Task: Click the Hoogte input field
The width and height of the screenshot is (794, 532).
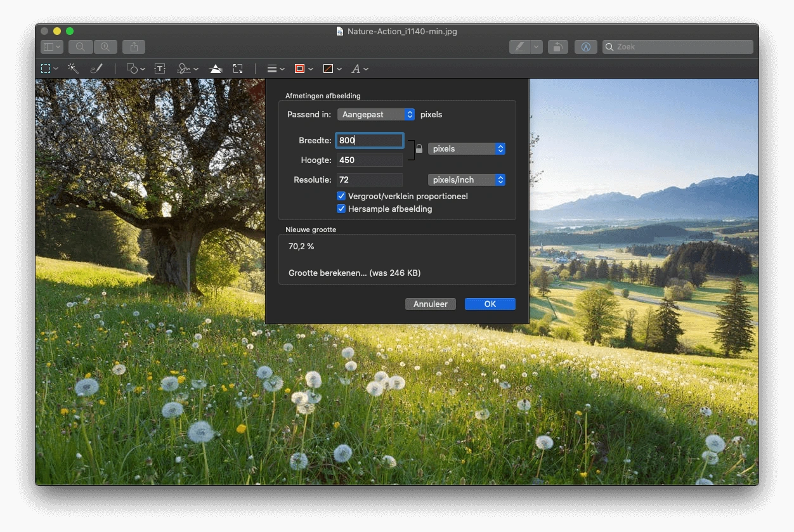Action: pyautogui.click(x=370, y=160)
